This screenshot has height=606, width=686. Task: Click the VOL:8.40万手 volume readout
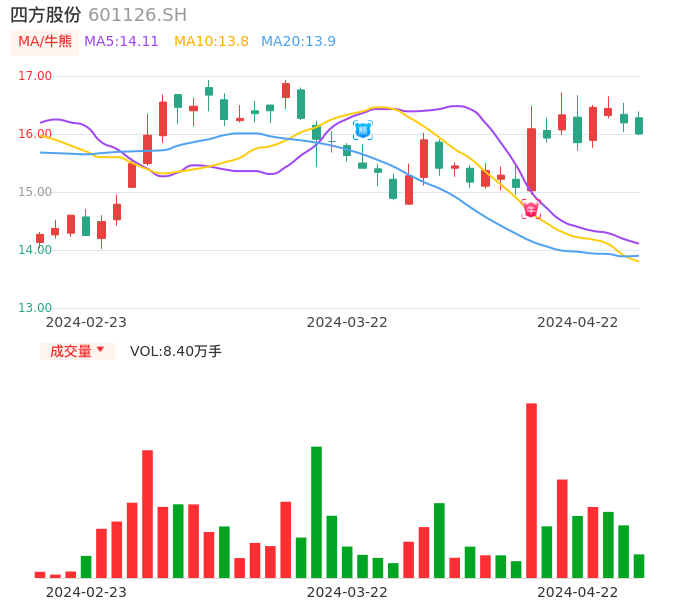pos(176,351)
